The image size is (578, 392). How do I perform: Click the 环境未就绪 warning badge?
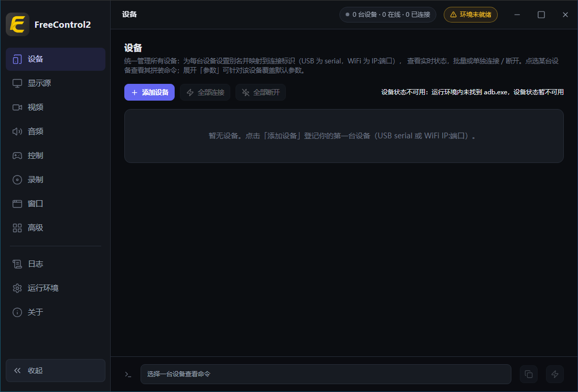(470, 15)
